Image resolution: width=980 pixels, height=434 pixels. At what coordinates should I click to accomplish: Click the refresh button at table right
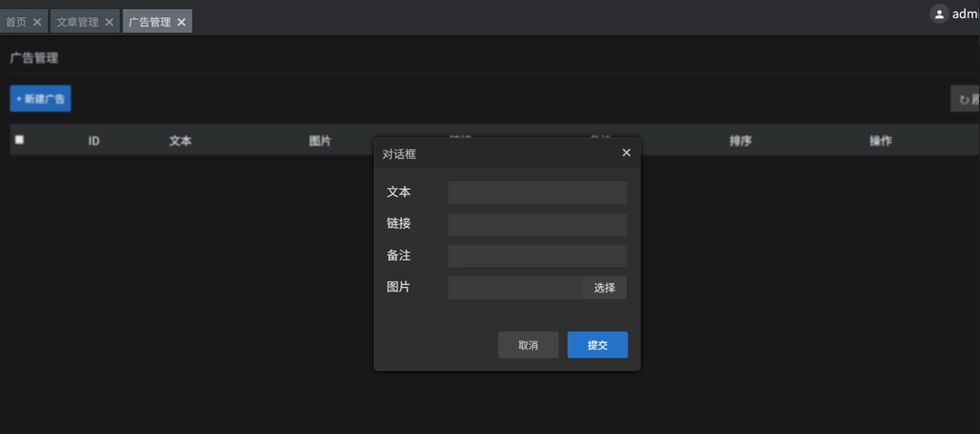click(x=967, y=99)
